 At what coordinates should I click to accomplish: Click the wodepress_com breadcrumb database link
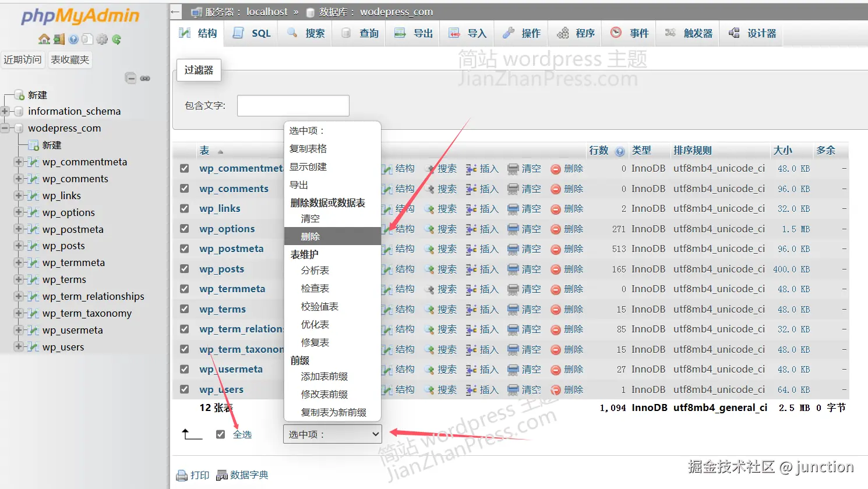[396, 12]
